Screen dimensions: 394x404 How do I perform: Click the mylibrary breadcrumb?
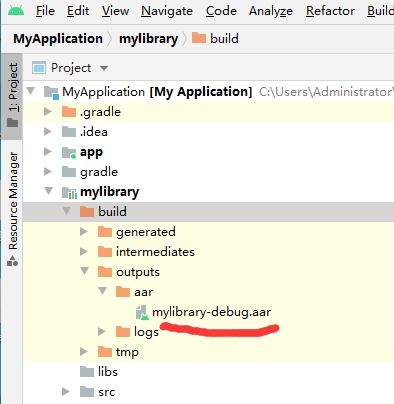(x=148, y=39)
